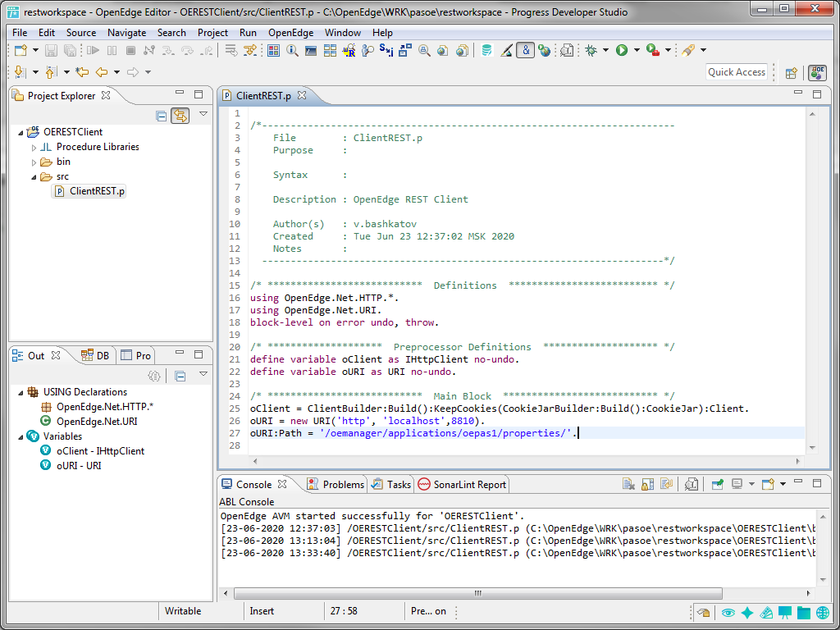Click the Run with red toolbox icon
This screenshot has height=630, width=840.
652,50
